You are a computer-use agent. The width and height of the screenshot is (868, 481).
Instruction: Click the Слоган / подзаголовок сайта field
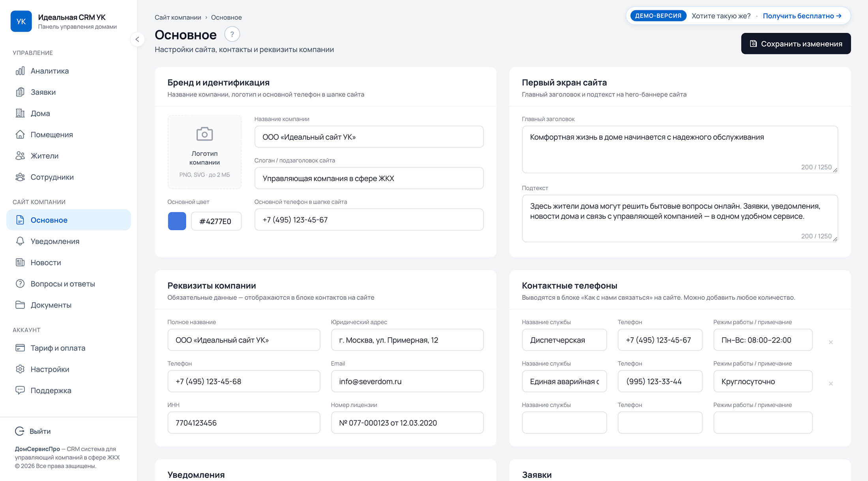369,178
